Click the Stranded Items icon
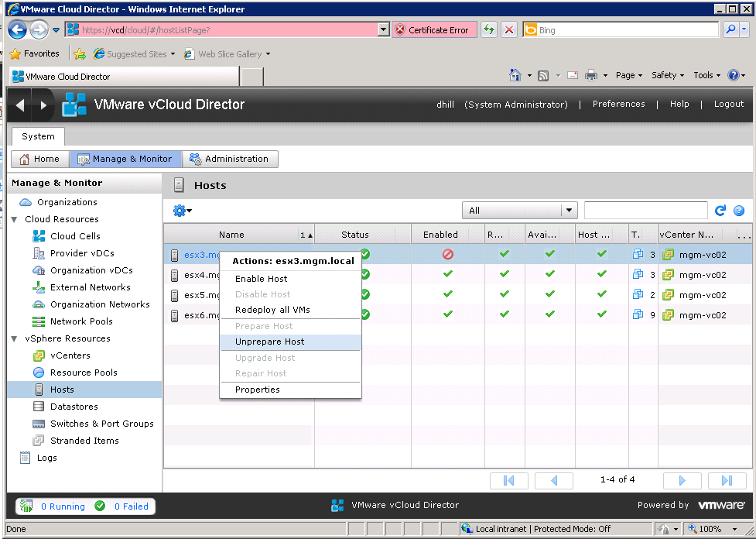This screenshot has height=539, width=756. (39, 441)
